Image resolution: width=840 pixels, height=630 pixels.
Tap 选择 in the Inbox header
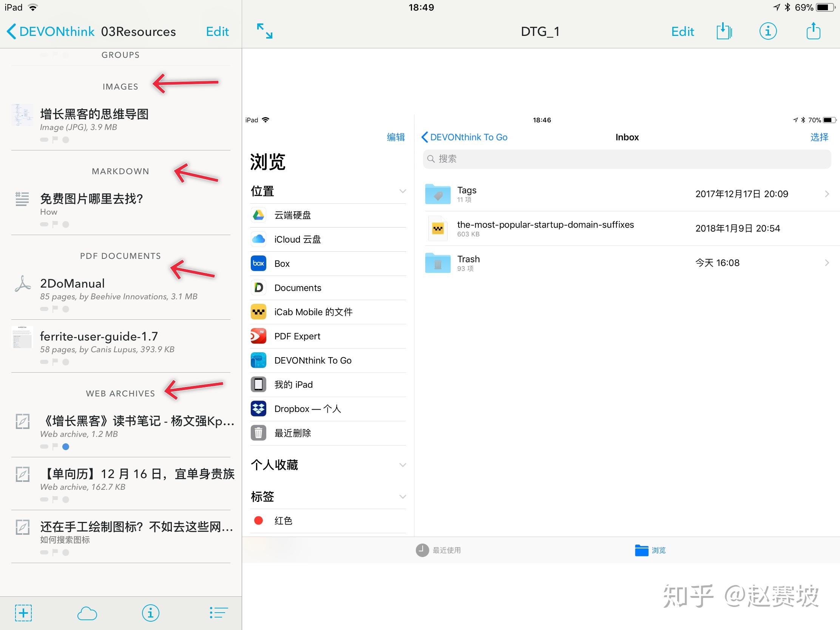pos(819,137)
